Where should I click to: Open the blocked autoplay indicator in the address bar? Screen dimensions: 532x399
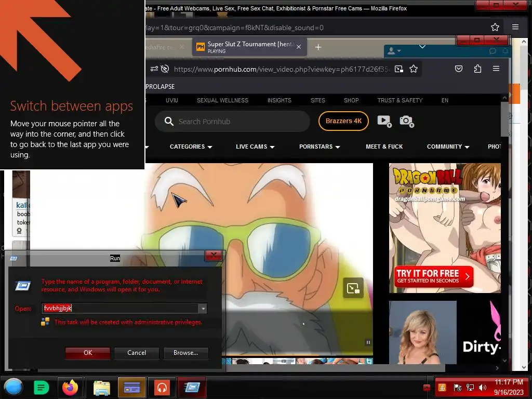click(x=165, y=69)
